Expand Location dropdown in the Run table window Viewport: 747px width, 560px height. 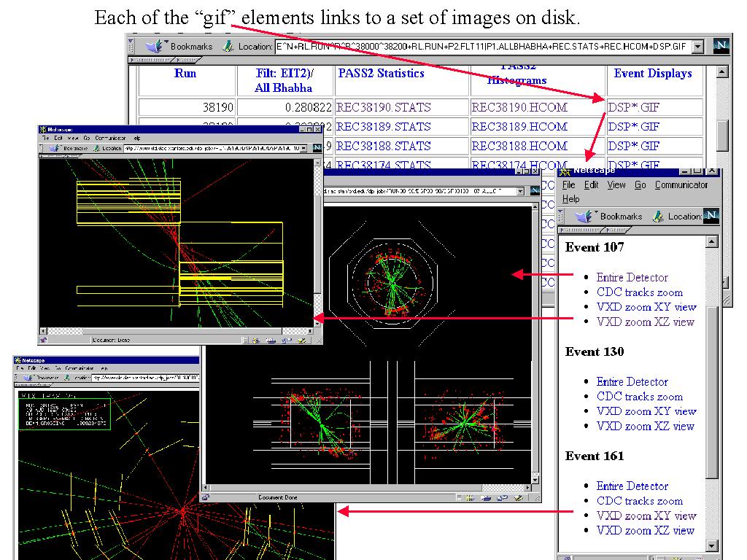coord(697,46)
